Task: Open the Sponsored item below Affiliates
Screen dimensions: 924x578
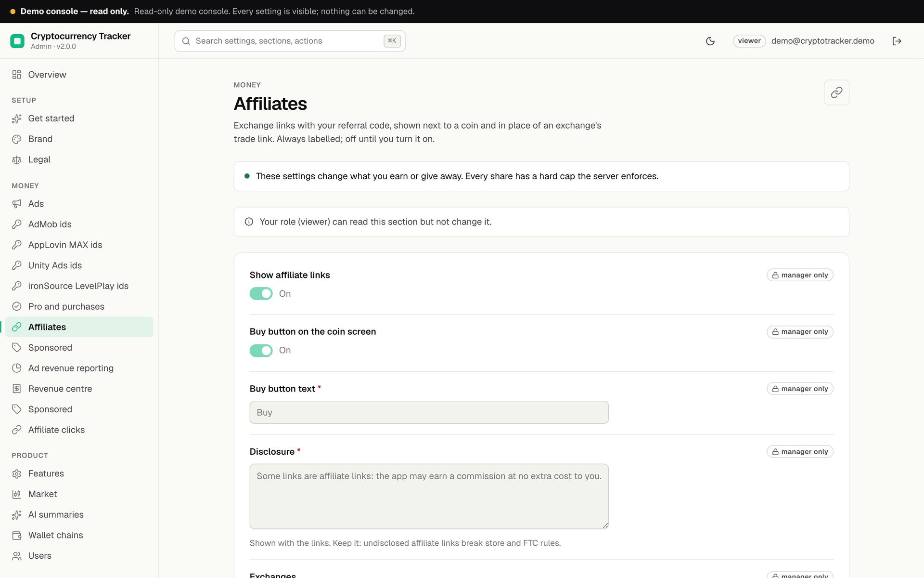Action: point(79,348)
